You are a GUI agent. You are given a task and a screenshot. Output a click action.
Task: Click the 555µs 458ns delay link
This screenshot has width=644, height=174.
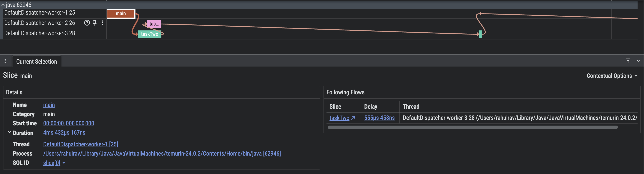pos(379,118)
